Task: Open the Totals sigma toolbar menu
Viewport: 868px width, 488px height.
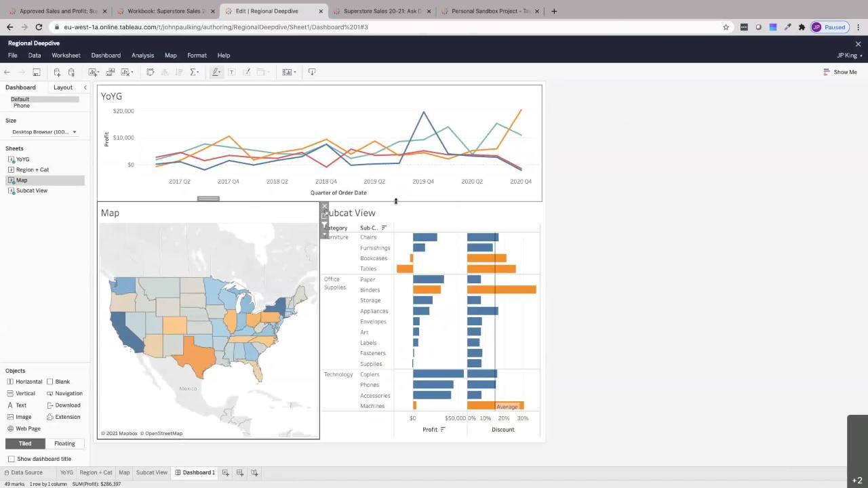Action: (195, 72)
